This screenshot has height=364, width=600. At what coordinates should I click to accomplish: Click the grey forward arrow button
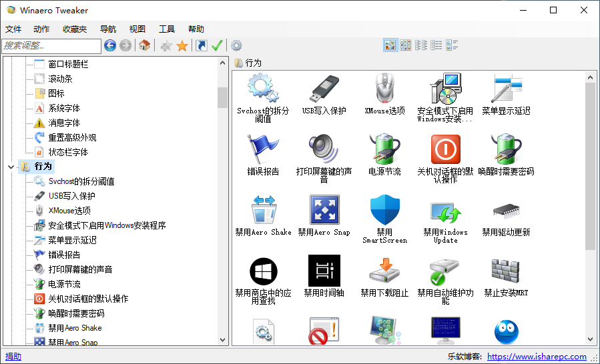125,45
